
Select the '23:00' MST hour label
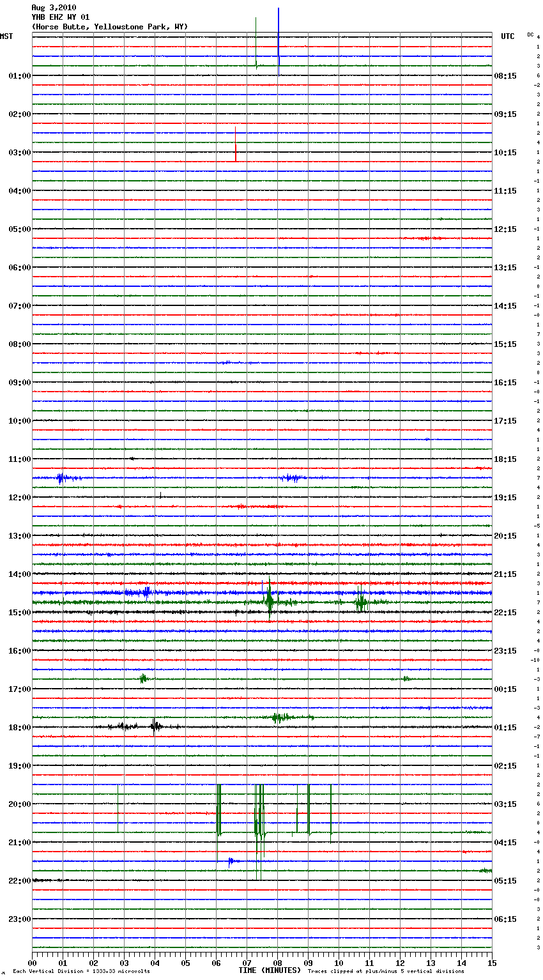click(19, 919)
